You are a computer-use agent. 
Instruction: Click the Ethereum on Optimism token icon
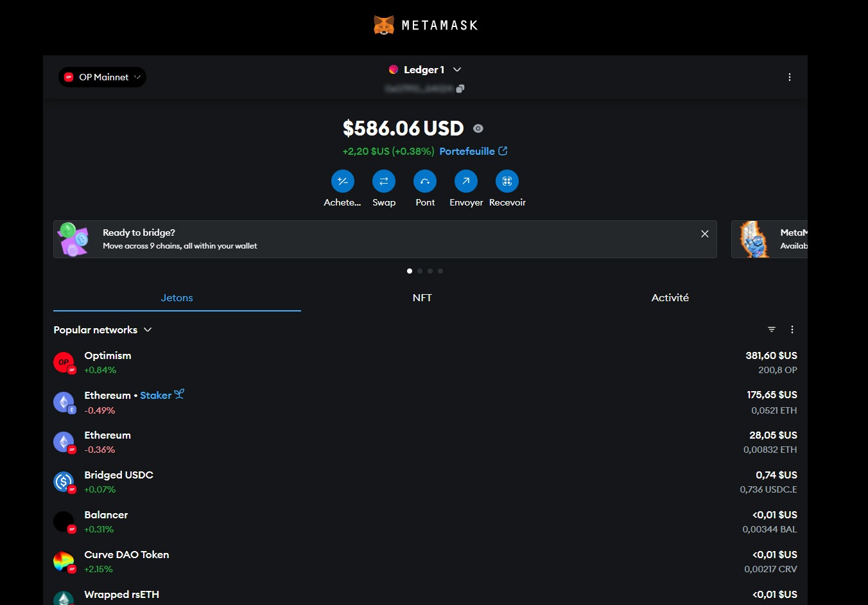pos(64,443)
